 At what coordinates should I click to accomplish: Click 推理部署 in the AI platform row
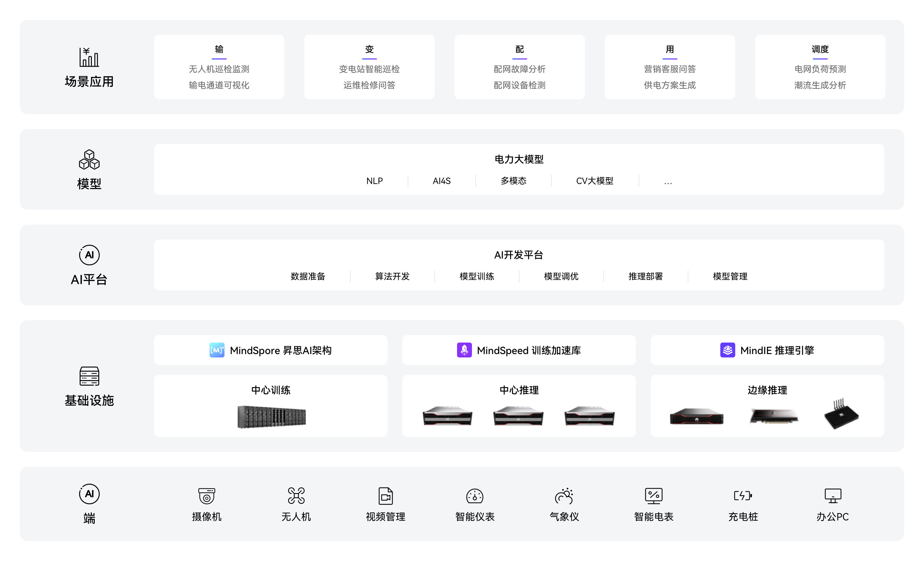click(x=645, y=276)
